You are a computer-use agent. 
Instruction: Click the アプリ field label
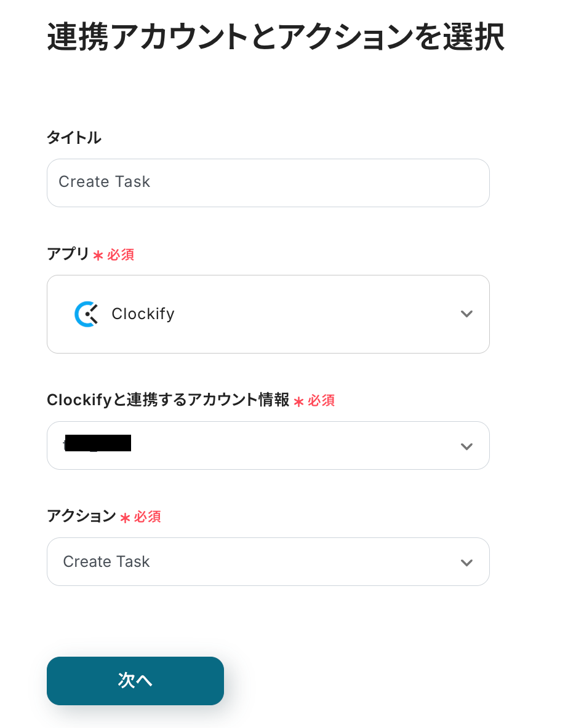pos(68,254)
